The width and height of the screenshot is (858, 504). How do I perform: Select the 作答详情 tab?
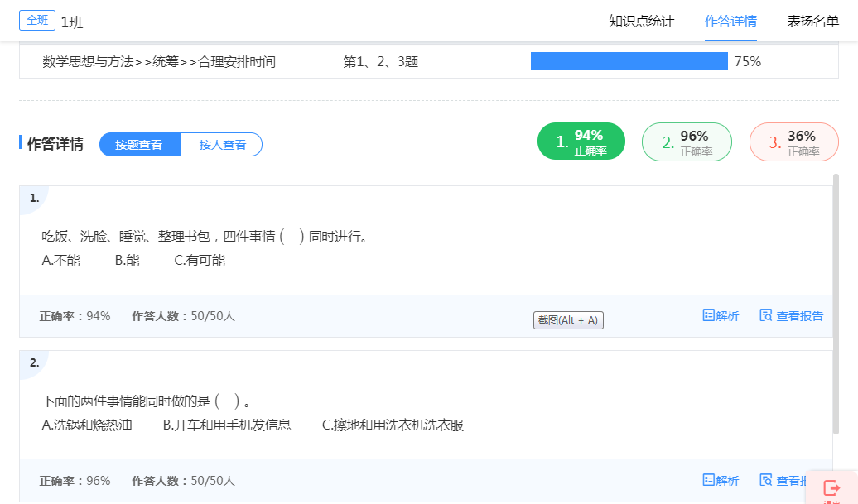coord(730,22)
